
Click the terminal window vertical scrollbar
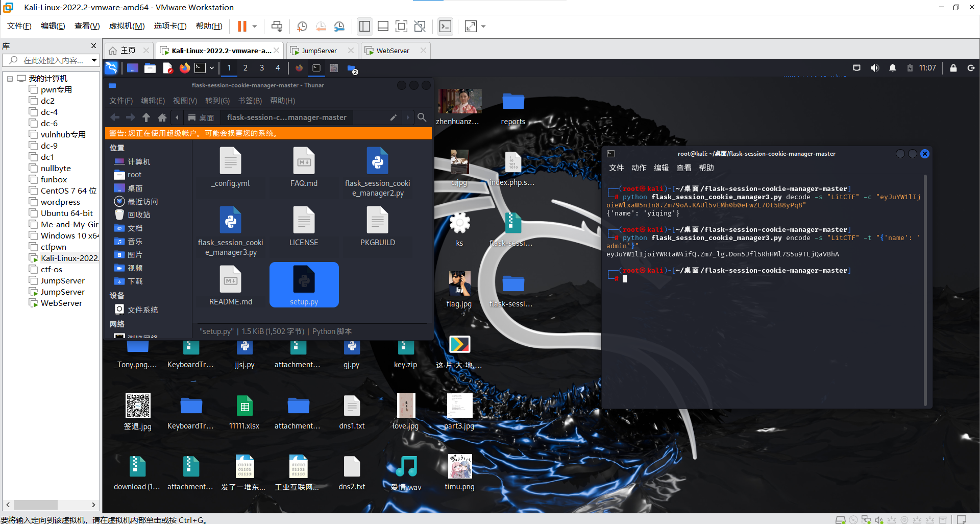point(925,291)
